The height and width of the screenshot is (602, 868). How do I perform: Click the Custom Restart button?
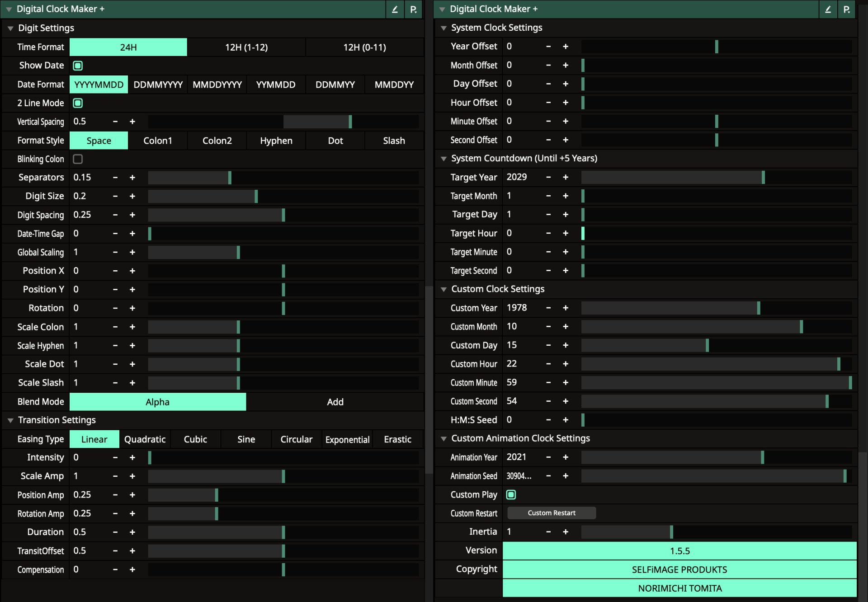(x=552, y=513)
